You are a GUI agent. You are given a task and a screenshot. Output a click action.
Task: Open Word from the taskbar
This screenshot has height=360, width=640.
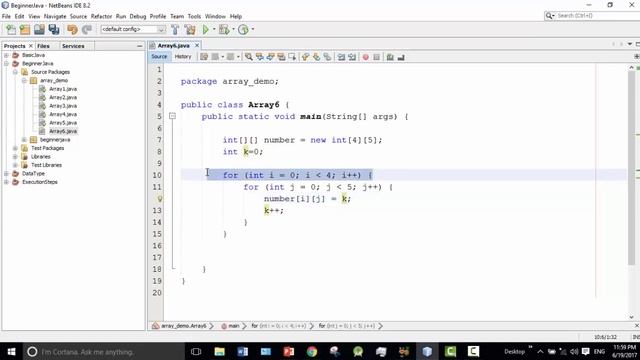[242, 351]
